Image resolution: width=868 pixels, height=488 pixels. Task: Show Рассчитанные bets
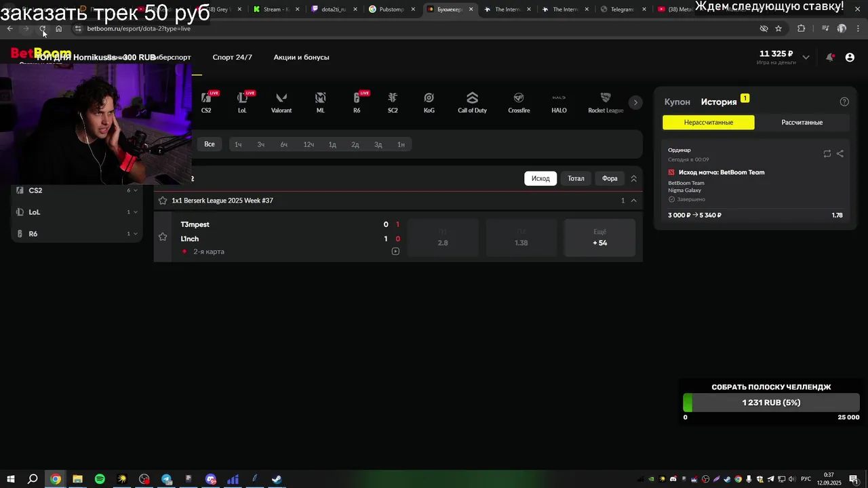[x=802, y=123]
